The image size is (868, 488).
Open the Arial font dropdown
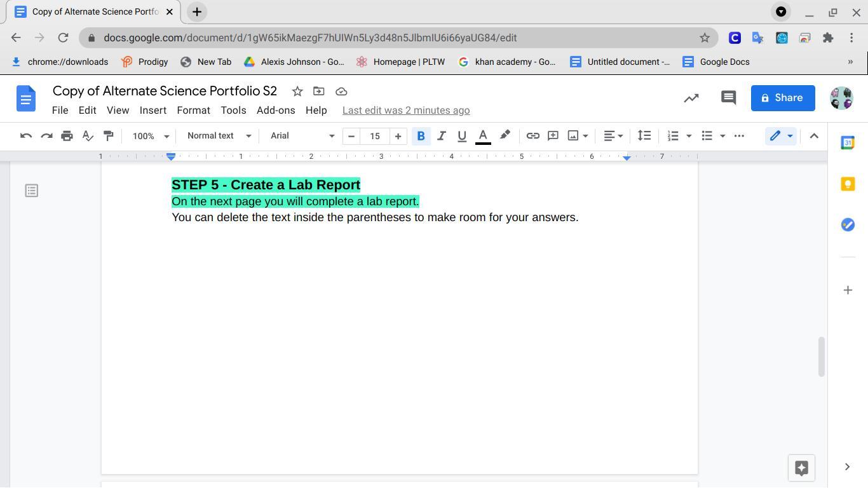point(302,135)
